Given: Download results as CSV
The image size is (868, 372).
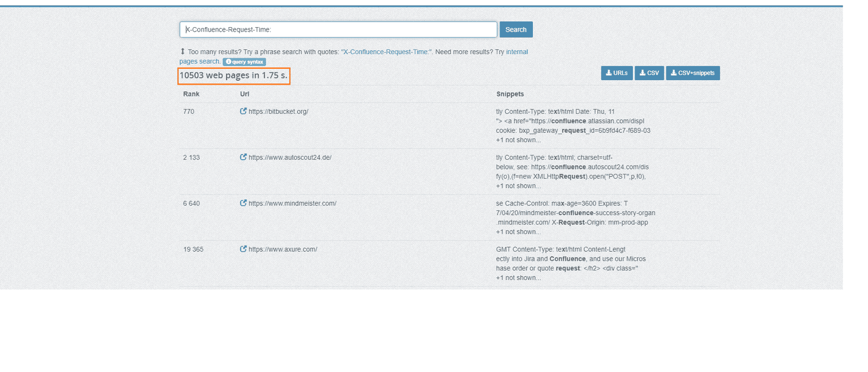Looking at the screenshot, I should pos(649,73).
